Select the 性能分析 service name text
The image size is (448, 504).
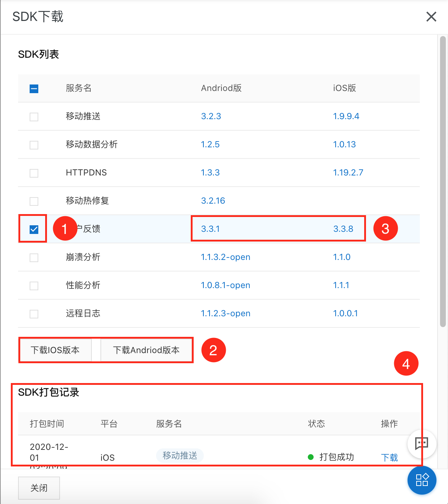pos(83,285)
